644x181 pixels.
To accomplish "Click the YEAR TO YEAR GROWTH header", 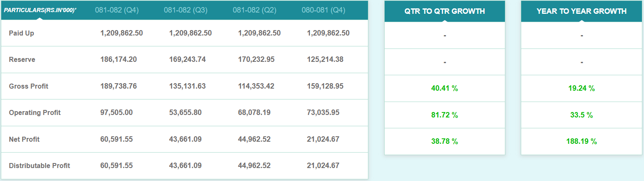I will pos(581,11).
